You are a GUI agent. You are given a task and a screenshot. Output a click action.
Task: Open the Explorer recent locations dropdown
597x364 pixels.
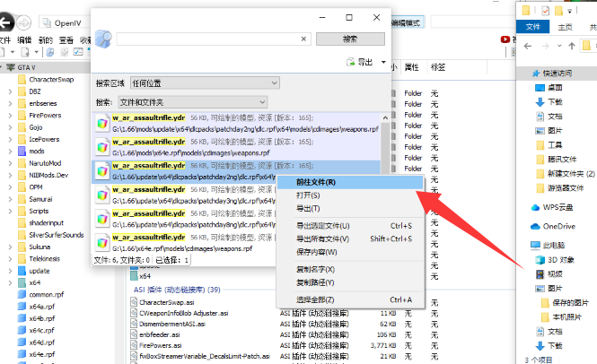[559, 46]
